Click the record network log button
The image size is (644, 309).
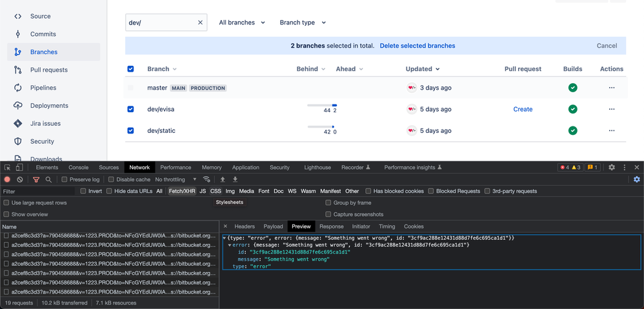[7, 179]
